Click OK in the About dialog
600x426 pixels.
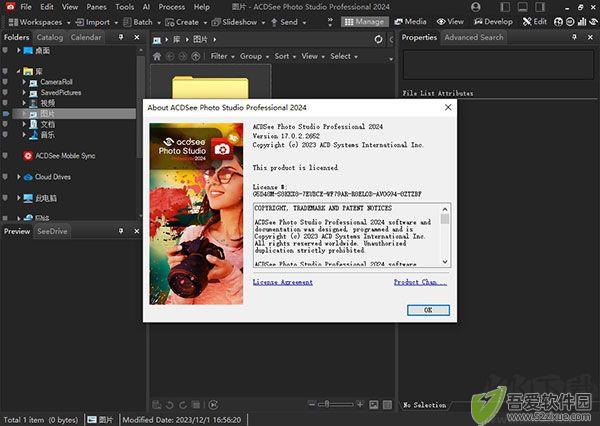428,310
